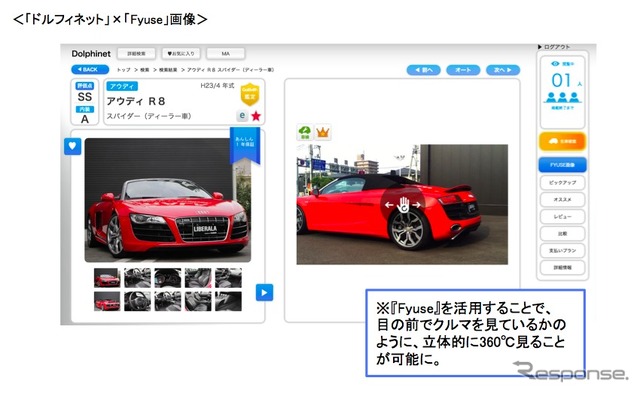Click the red star icon
Screen dimensions: 640x393
coord(256,116)
